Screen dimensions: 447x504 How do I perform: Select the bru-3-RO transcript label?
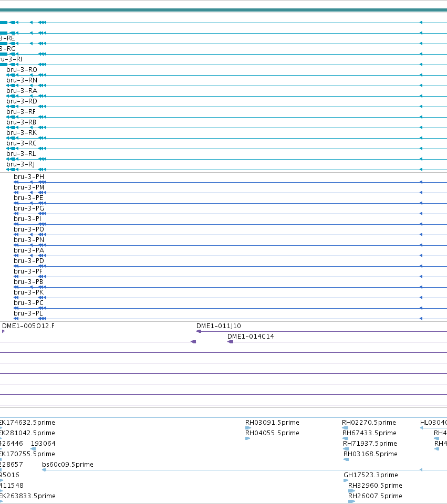point(22,70)
